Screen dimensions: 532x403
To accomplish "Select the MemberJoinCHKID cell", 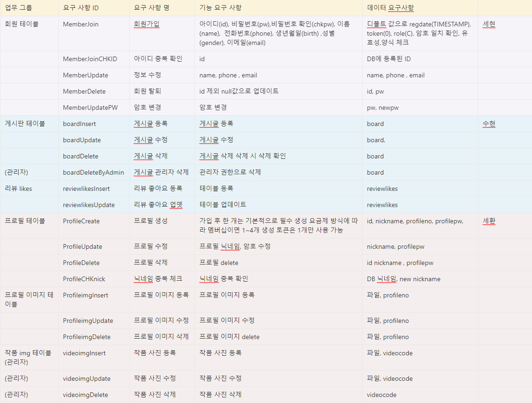I will coord(94,59).
